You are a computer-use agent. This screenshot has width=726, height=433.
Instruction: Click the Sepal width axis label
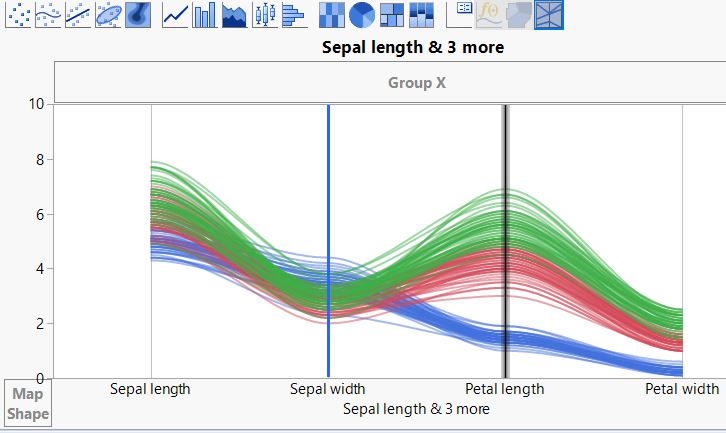click(x=328, y=389)
